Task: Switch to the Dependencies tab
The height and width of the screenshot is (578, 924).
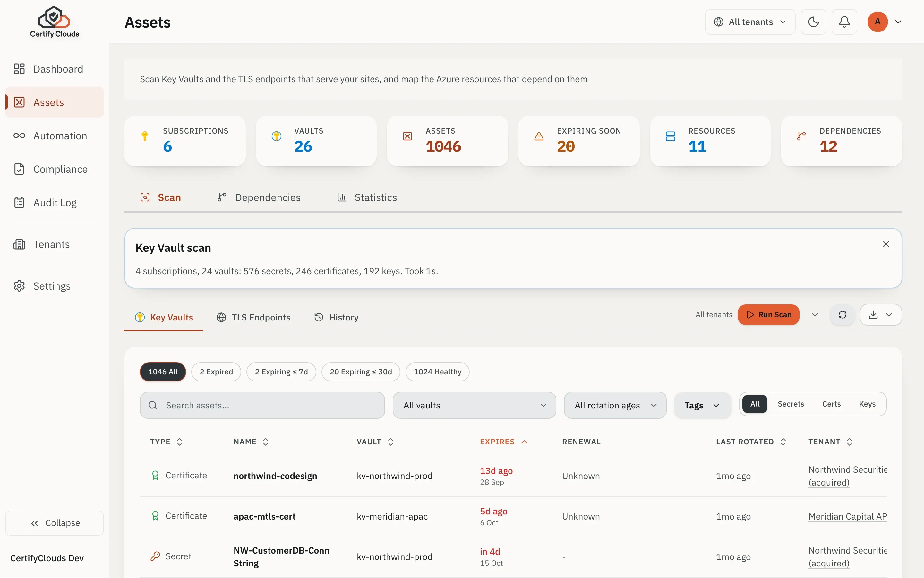Action: point(259,197)
